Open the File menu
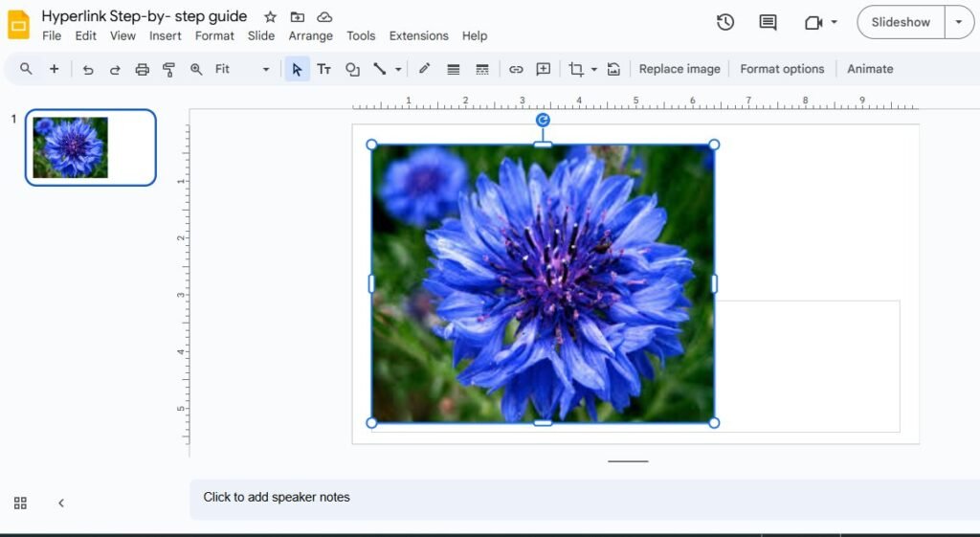This screenshot has height=537, width=980. 52,35
